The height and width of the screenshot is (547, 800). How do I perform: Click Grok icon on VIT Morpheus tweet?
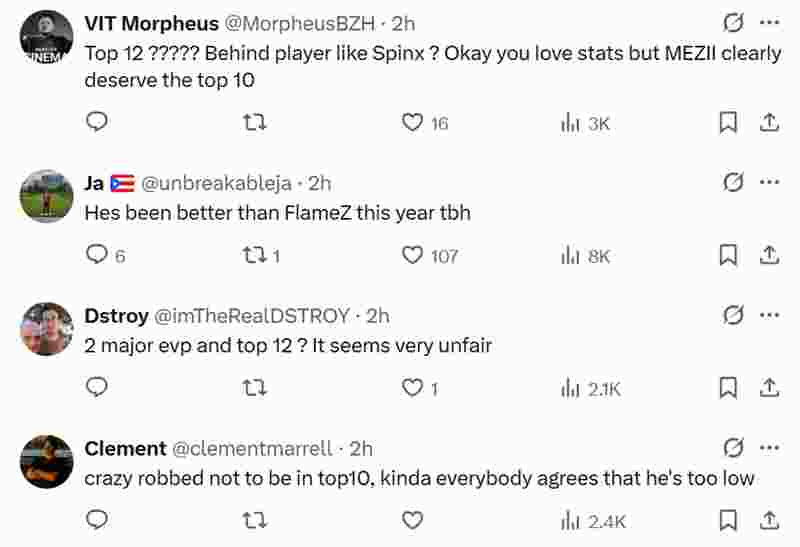(x=733, y=23)
